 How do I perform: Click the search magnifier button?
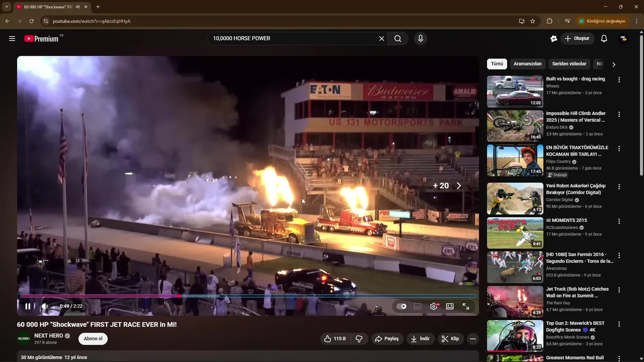click(x=397, y=39)
